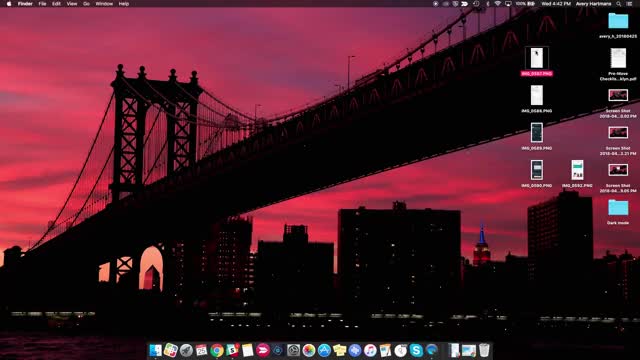The height and width of the screenshot is (360, 640).
Task: Open the Help menu
Action: pos(124,4)
